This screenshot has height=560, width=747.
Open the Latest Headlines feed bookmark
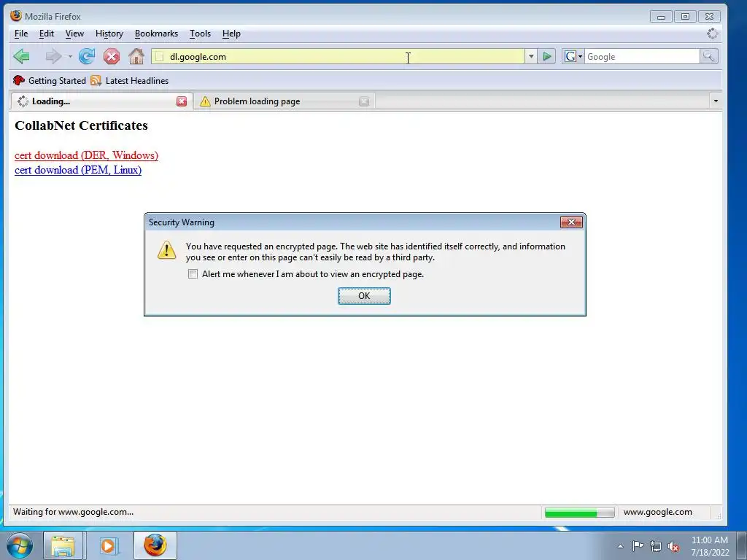coord(130,80)
